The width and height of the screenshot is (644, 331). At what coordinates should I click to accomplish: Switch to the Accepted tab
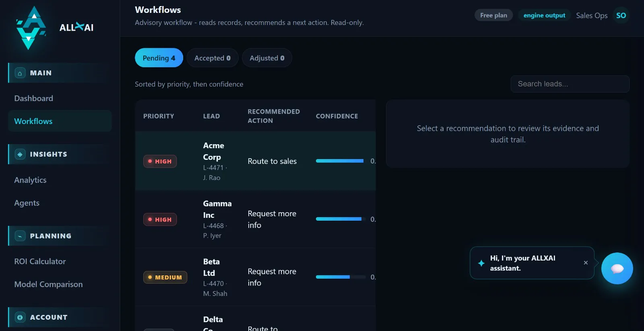click(x=213, y=58)
